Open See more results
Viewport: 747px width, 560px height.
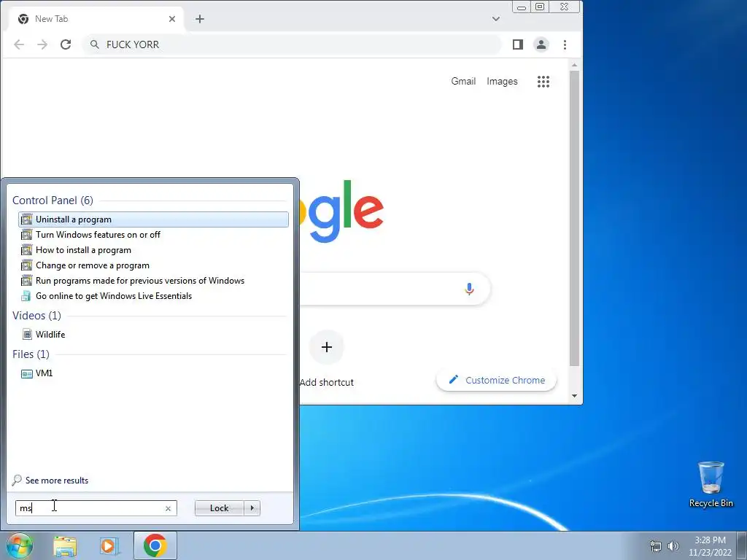pyautogui.click(x=57, y=481)
